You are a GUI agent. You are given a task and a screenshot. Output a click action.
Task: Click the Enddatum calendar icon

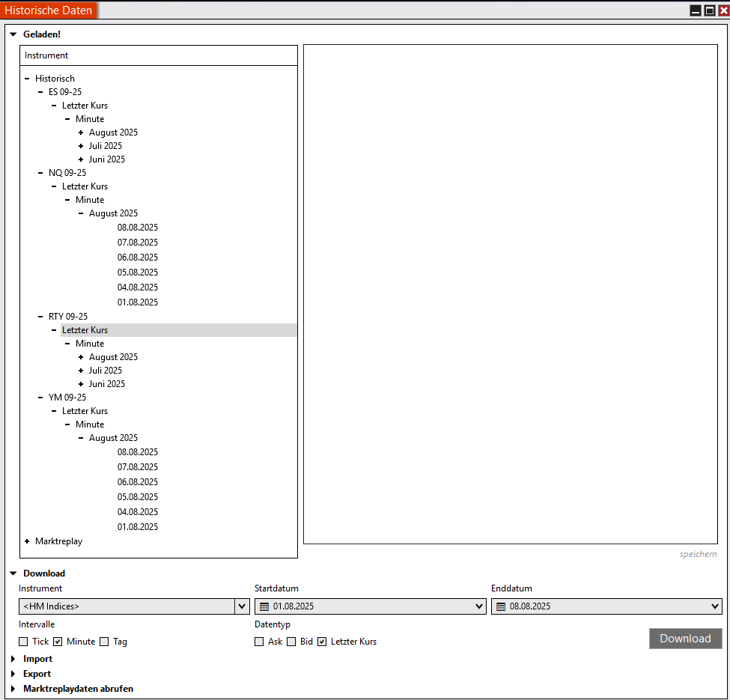pos(501,606)
